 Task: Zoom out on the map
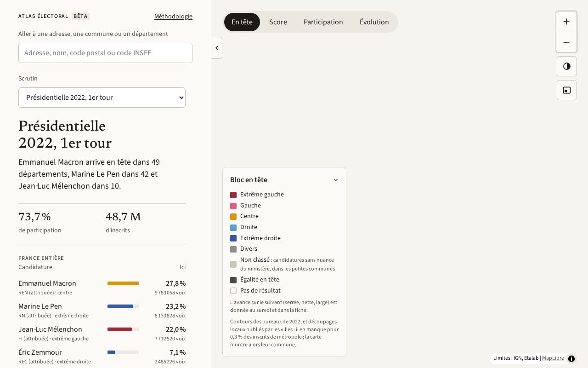pyautogui.click(x=566, y=42)
